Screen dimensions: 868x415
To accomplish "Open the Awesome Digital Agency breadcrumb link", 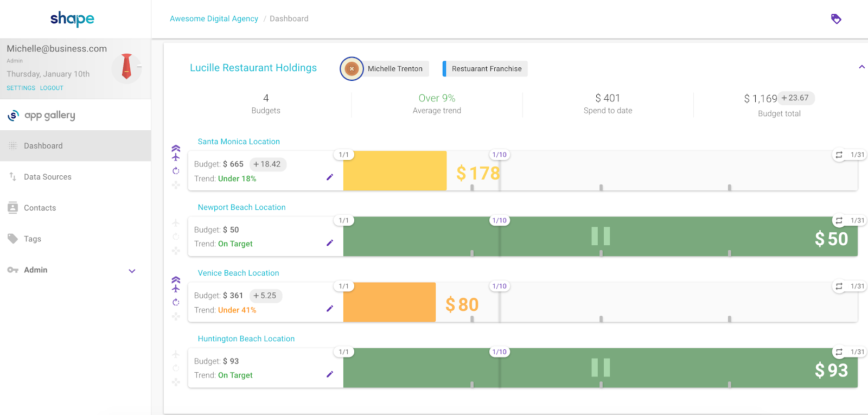I will coord(214,18).
